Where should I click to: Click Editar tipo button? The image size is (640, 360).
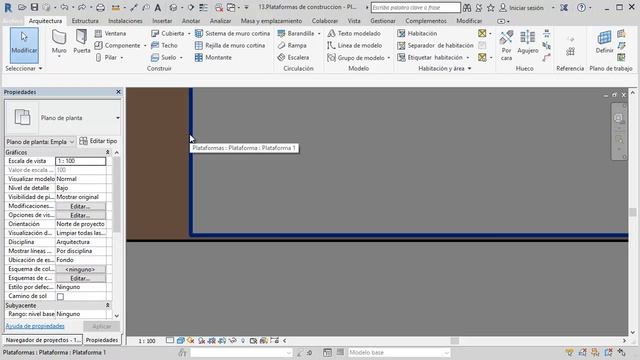(98, 141)
